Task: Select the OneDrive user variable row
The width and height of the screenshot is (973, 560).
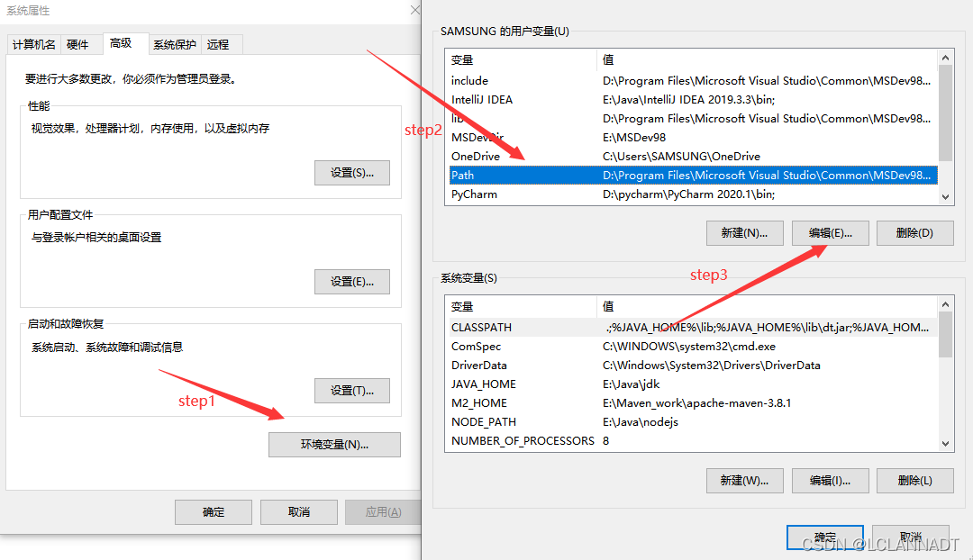Action: click(693, 157)
